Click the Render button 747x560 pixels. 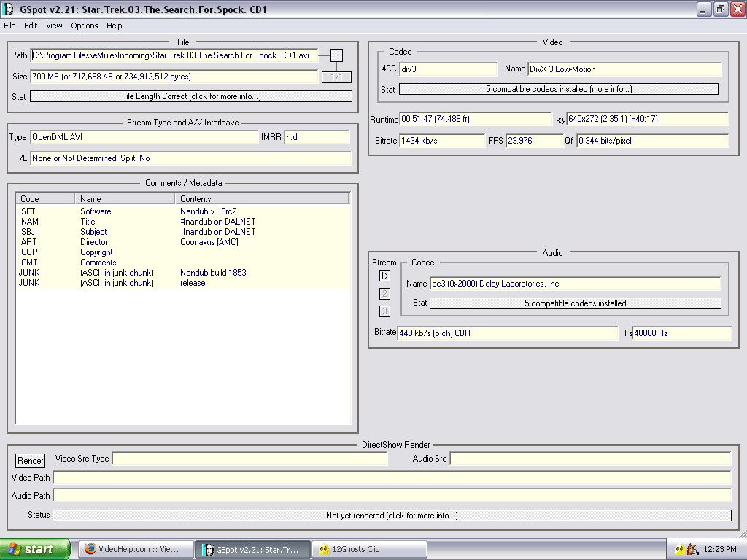point(31,461)
